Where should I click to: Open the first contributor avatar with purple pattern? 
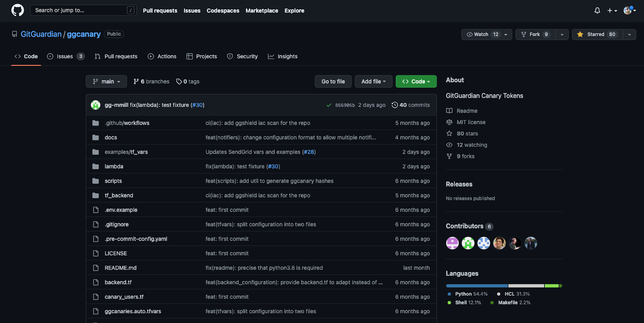point(452,243)
